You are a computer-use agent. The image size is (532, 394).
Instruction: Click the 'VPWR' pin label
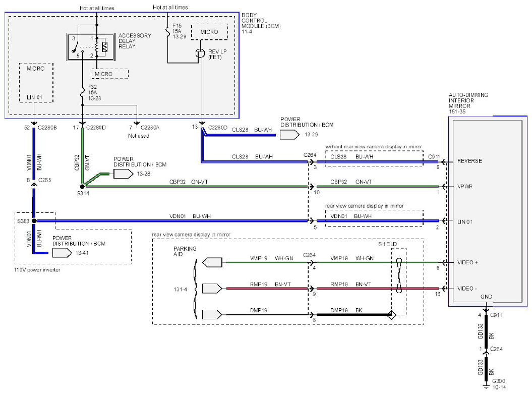464,187
